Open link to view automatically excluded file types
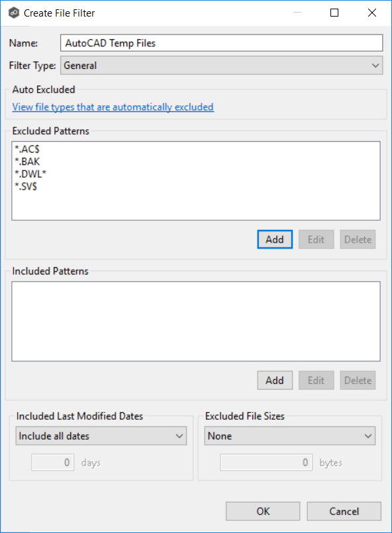392x533 pixels. 113,107
